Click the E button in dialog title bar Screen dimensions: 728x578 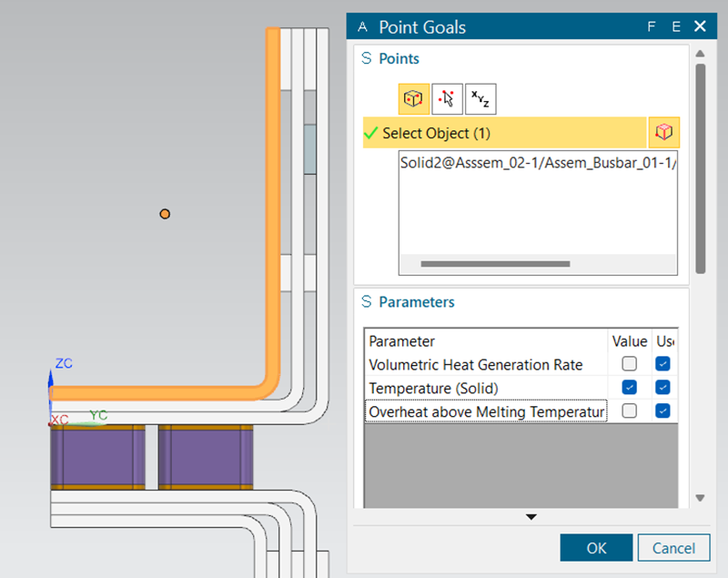676,27
